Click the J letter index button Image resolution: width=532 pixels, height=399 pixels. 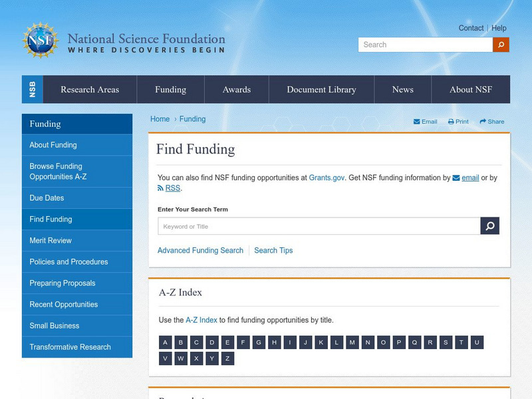pyautogui.click(x=306, y=342)
